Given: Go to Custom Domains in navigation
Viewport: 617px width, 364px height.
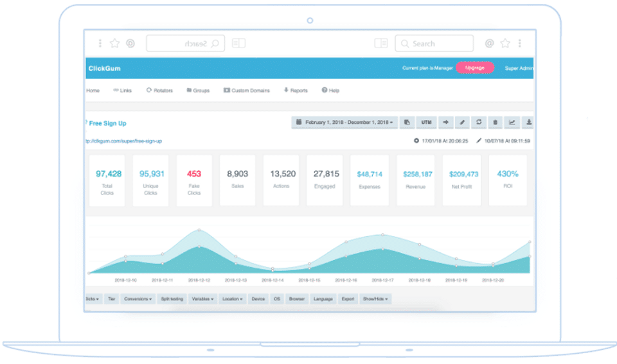Looking at the screenshot, I should (247, 91).
